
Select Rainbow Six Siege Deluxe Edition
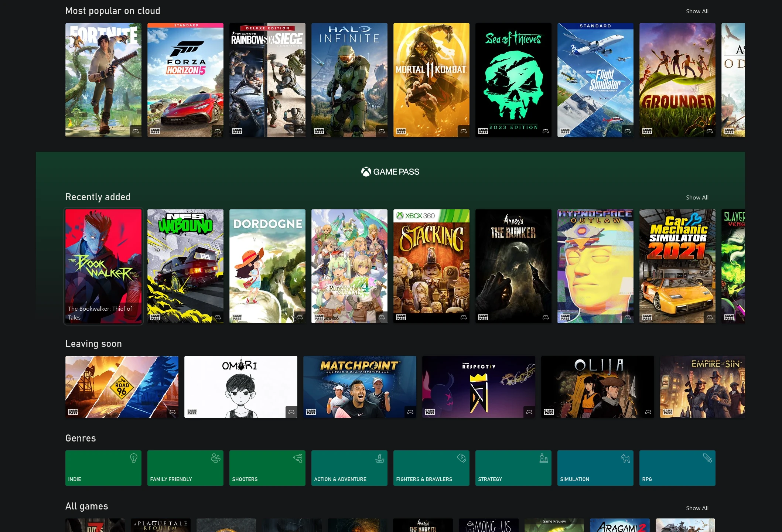coord(267,80)
